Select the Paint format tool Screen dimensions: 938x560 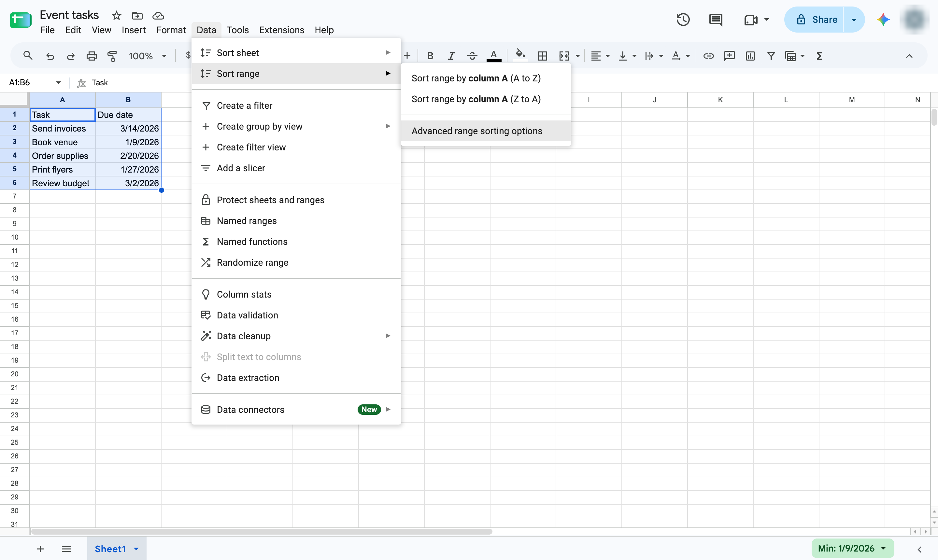coord(112,56)
